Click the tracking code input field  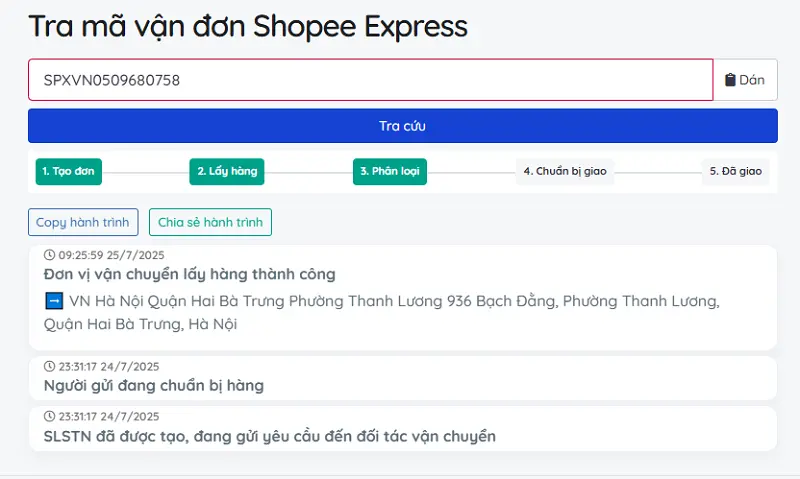click(x=370, y=80)
